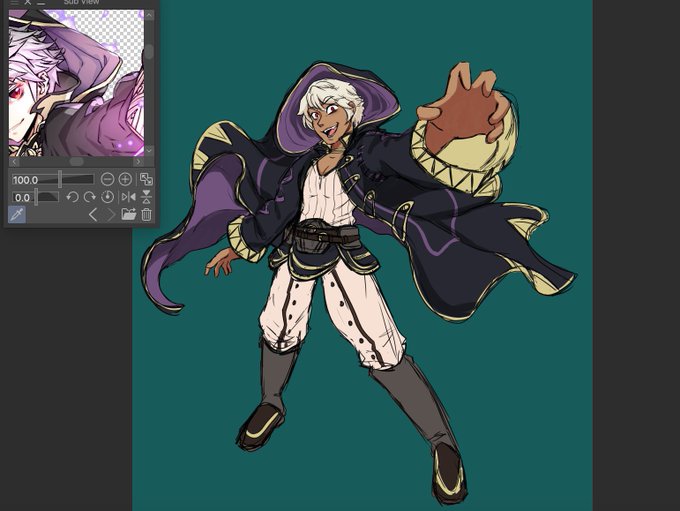The image size is (680, 511).
Task: Adjust the 100.0 zoom slider
Action: [53, 179]
